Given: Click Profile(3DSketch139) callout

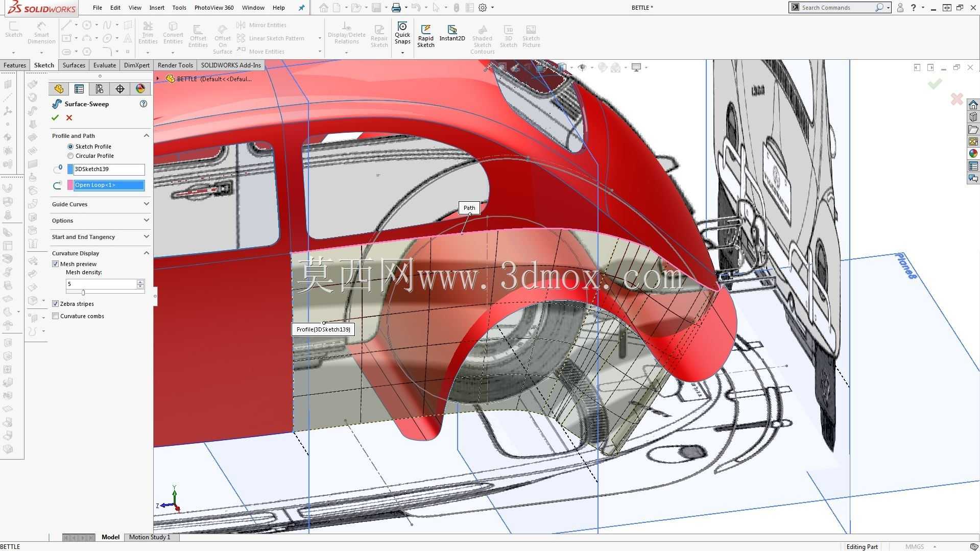Looking at the screenshot, I should [x=323, y=329].
